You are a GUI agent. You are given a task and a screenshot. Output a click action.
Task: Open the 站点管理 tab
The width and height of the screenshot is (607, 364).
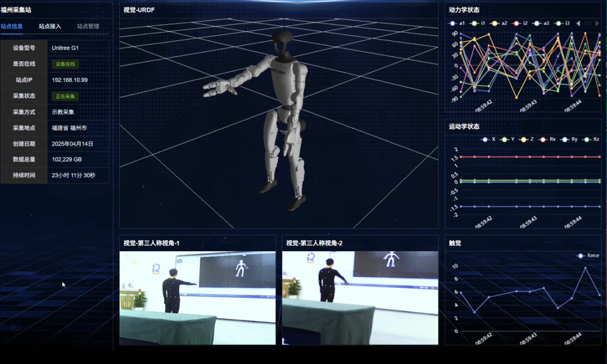(88, 26)
